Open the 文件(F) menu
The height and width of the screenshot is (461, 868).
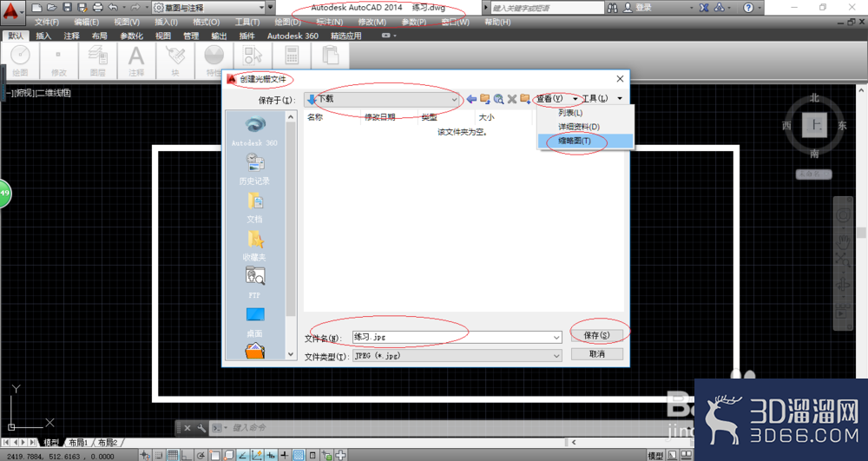click(x=47, y=22)
